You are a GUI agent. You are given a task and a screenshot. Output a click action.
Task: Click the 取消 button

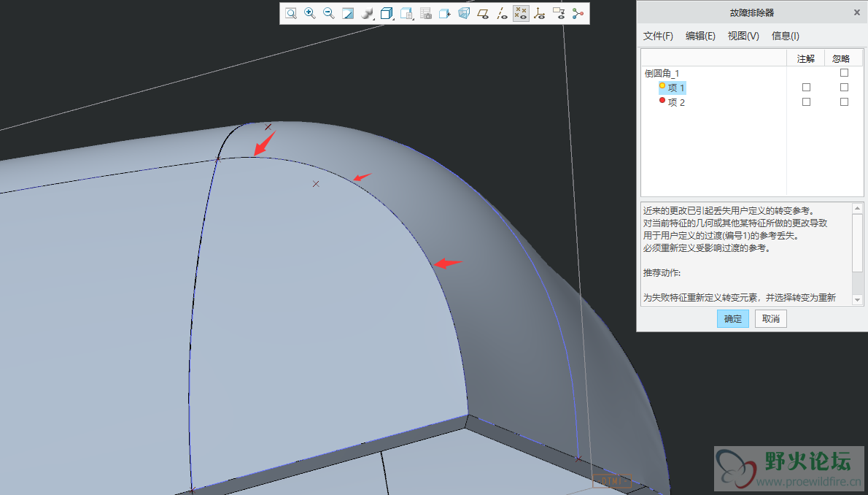click(x=770, y=319)
